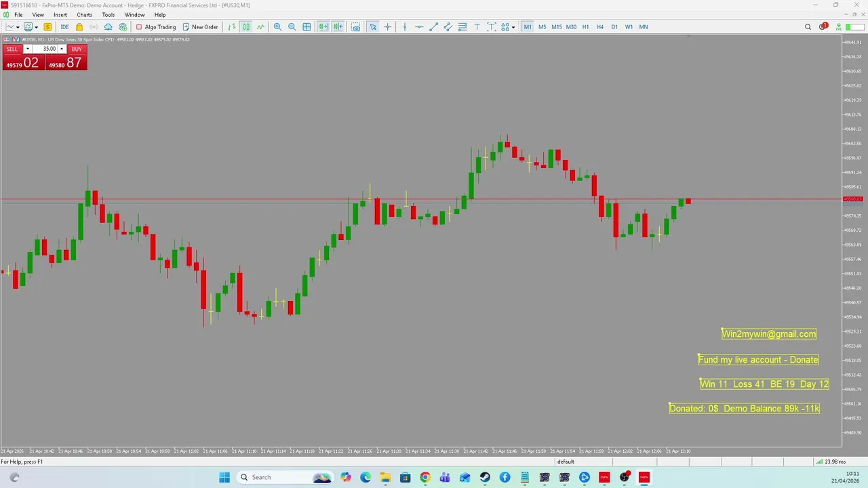Switch to the H1 timeframe
The width and height of the screenshot is (868, 488).
tap(585, 27)
